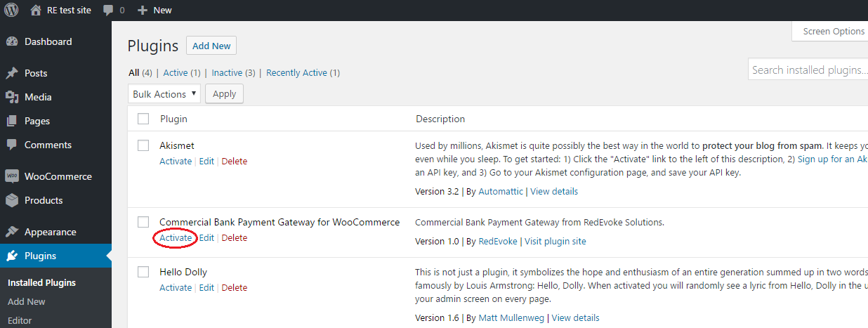Navigate to Pages menu
The width and height of the screenshot is (868, 328).
[x=37, y=121]
